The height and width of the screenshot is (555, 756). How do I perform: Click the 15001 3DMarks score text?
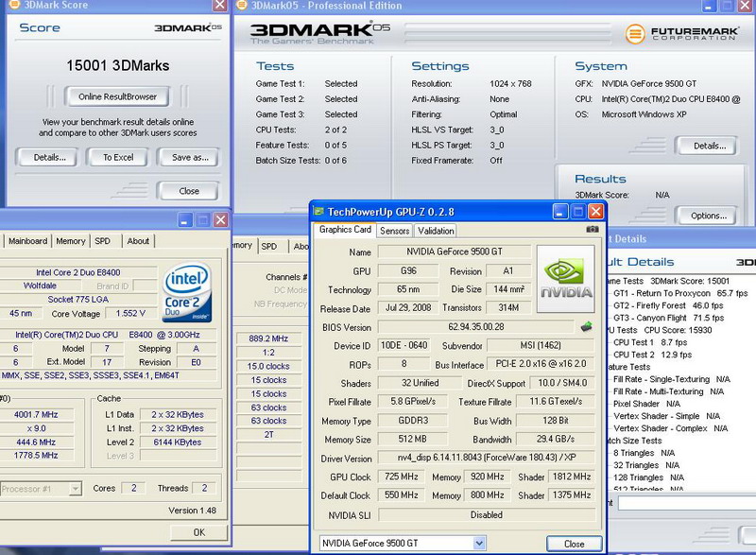[117, 65]
